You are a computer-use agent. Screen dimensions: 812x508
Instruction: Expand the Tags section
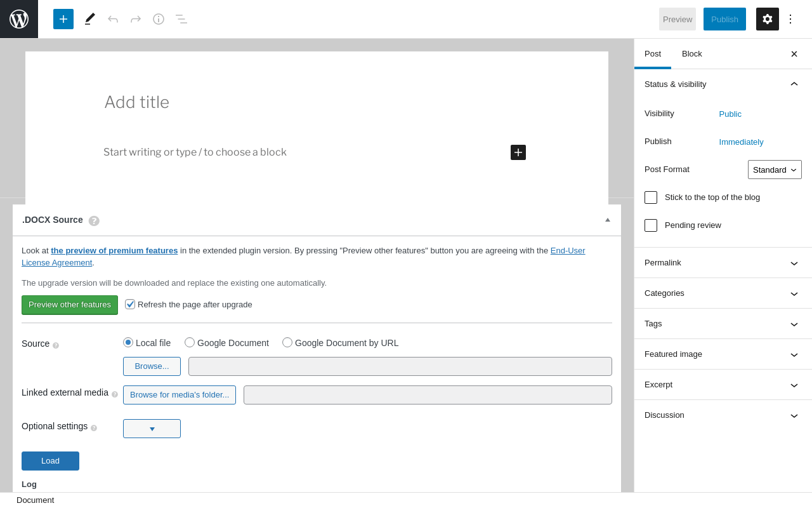click(723, 324)
